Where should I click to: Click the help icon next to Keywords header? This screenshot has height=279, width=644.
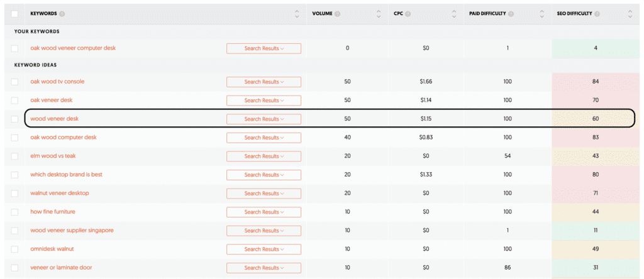pos(62,14)
